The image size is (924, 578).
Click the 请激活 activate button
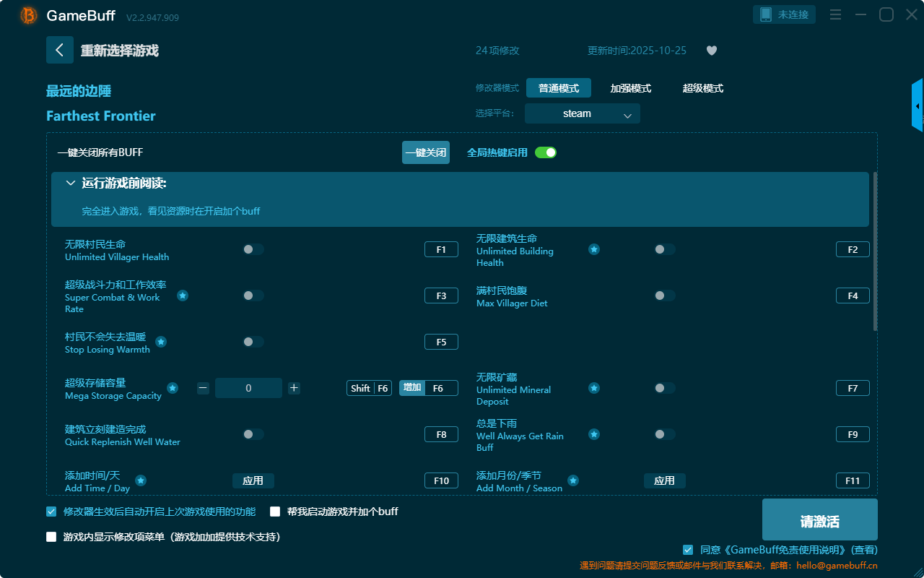(x=819, y=519)
